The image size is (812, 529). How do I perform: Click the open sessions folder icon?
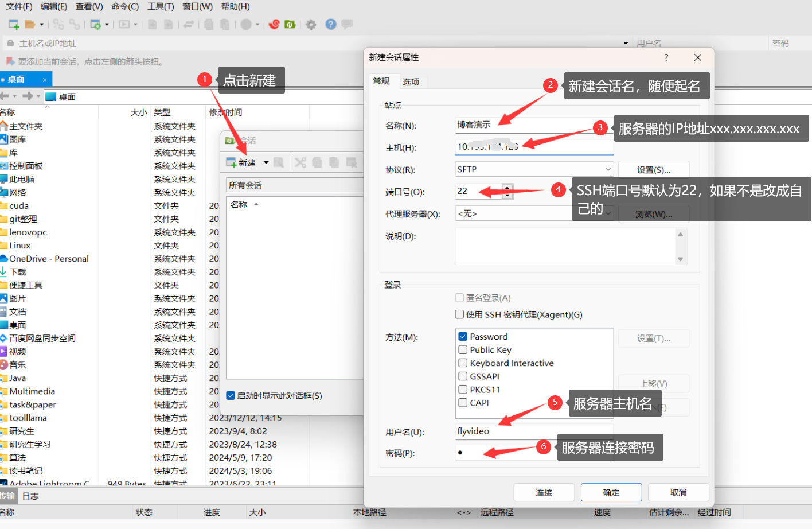30,24
